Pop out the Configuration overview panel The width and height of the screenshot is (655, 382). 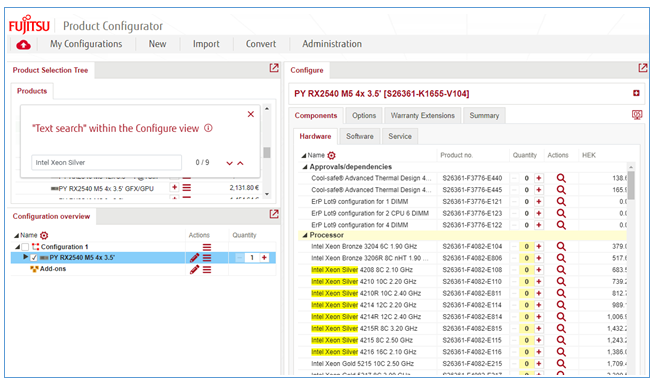(x=274, y=214)
